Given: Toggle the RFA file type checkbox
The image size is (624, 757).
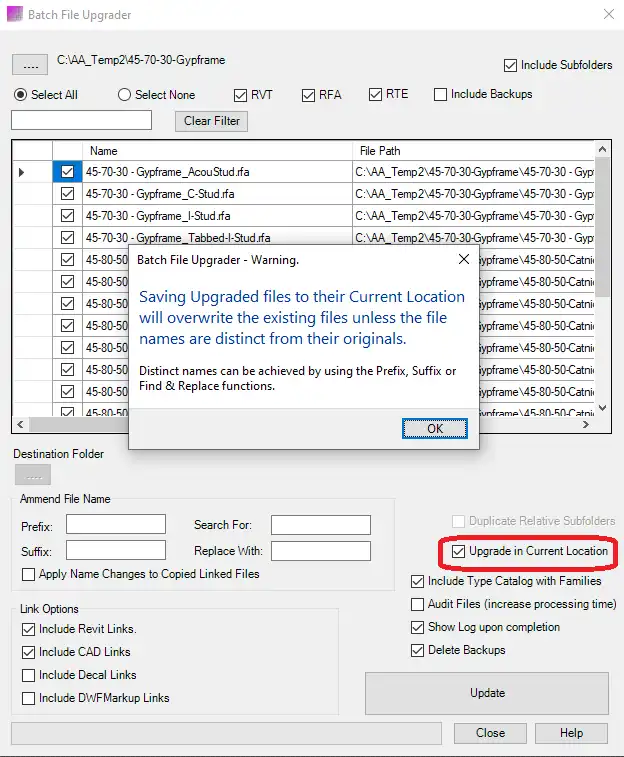Looking at the screenshot, I should [x=308, y=95].
